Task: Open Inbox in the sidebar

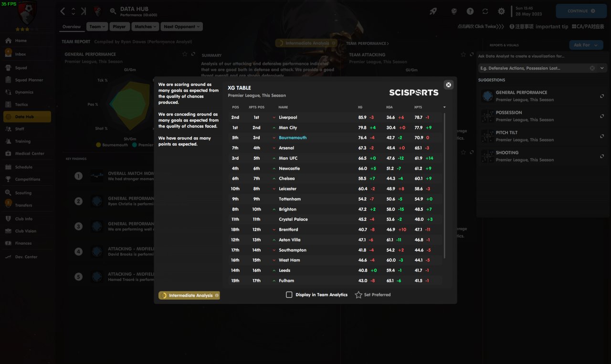Action: 21,54
